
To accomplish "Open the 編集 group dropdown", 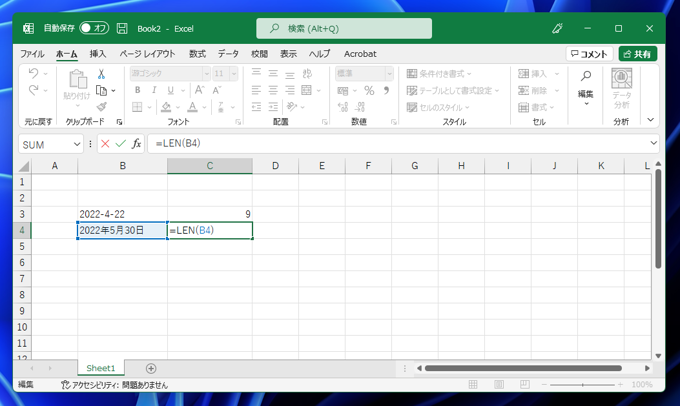I will [585, 89].
